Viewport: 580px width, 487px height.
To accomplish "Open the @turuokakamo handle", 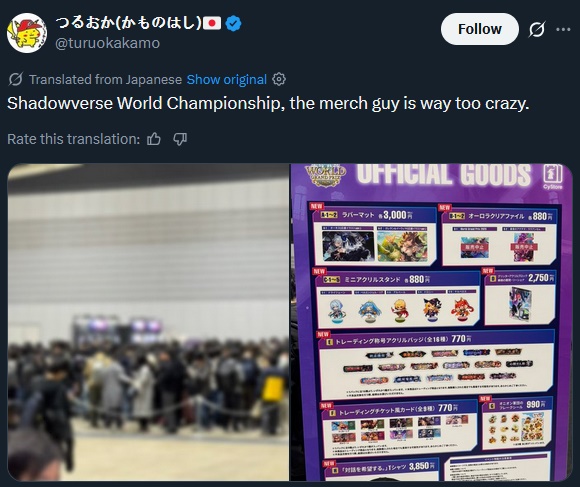I will pos(107,43).
